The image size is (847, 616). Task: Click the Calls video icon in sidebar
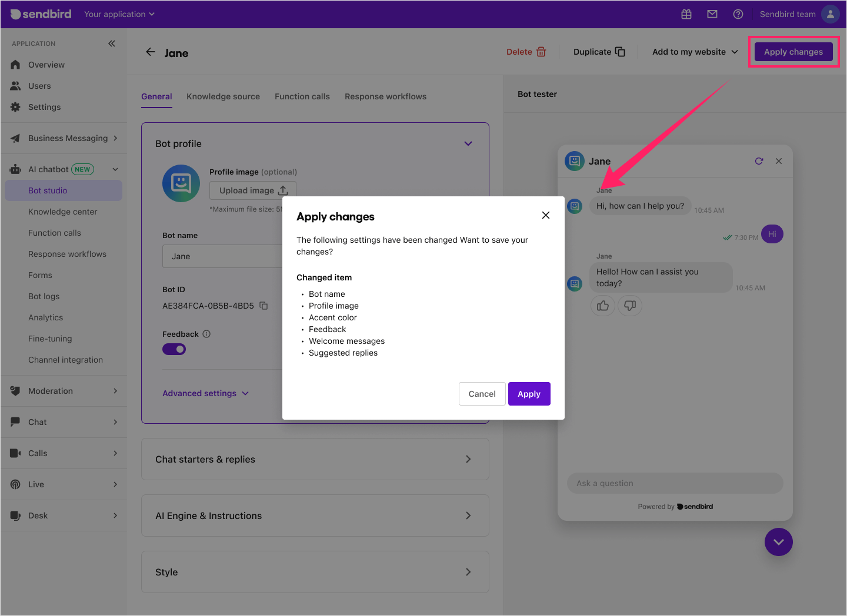click(15, 453)
